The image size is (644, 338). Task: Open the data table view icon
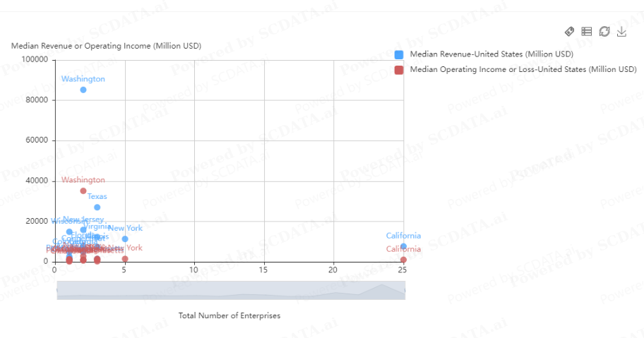[587, 32]
